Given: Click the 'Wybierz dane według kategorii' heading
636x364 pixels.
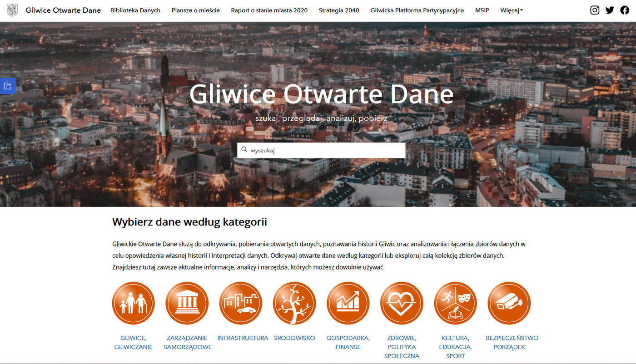Looking at the screenshot, I should click(189, 222).
